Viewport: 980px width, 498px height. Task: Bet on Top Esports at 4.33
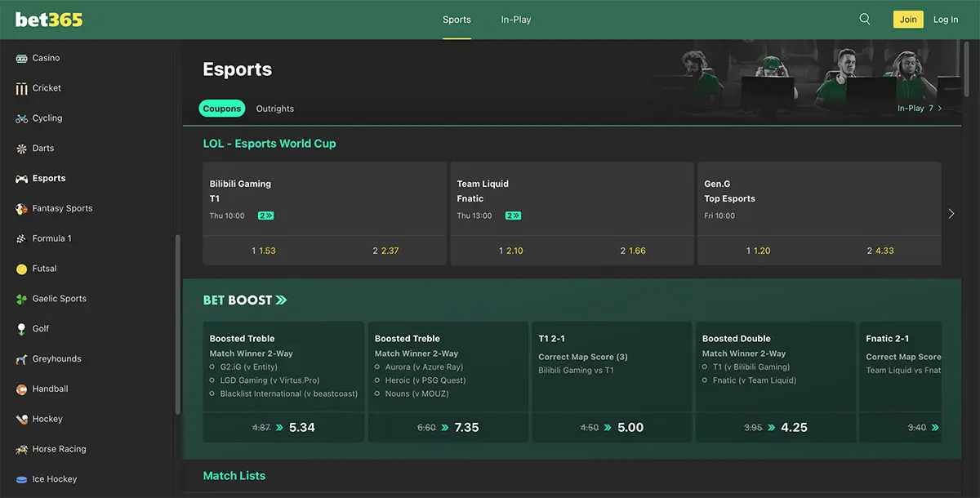pos(880,251)
